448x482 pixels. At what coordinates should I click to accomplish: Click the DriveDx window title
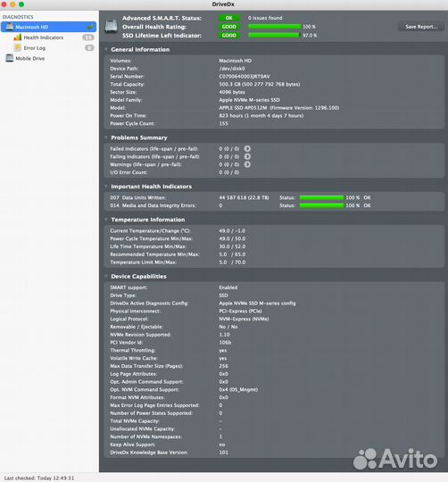pyautogui.click(x=223, y=4)
